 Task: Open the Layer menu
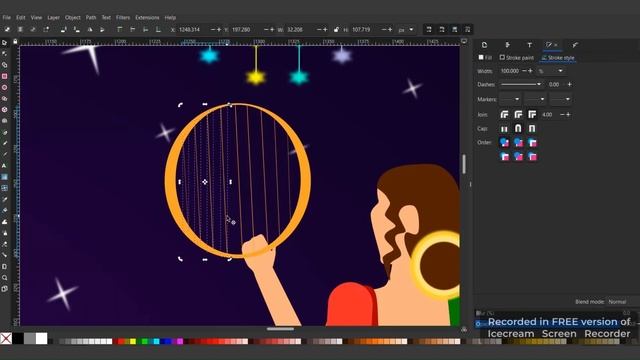pyautogui.click(x=53, y=18)
